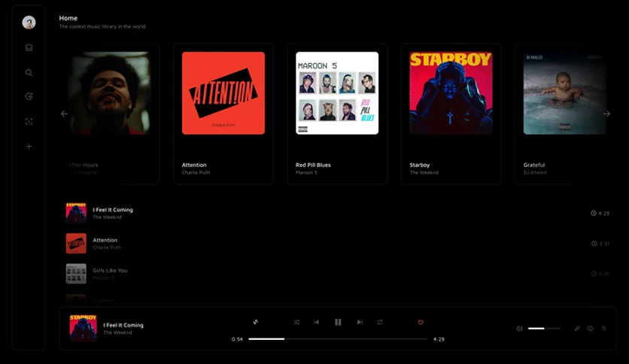The image size is (629, 364).
Task: Seek within the song progress bar
Action: pyautogui.click(x=338, y=339)
